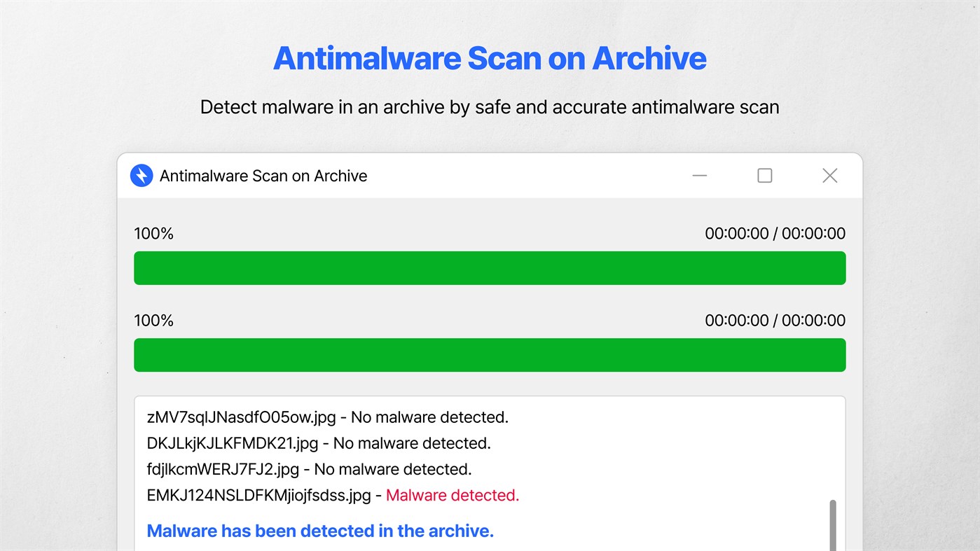Click the window title text in title bar
The height and width of the screenshot is (551, 980).
click(x=263, y=176)
